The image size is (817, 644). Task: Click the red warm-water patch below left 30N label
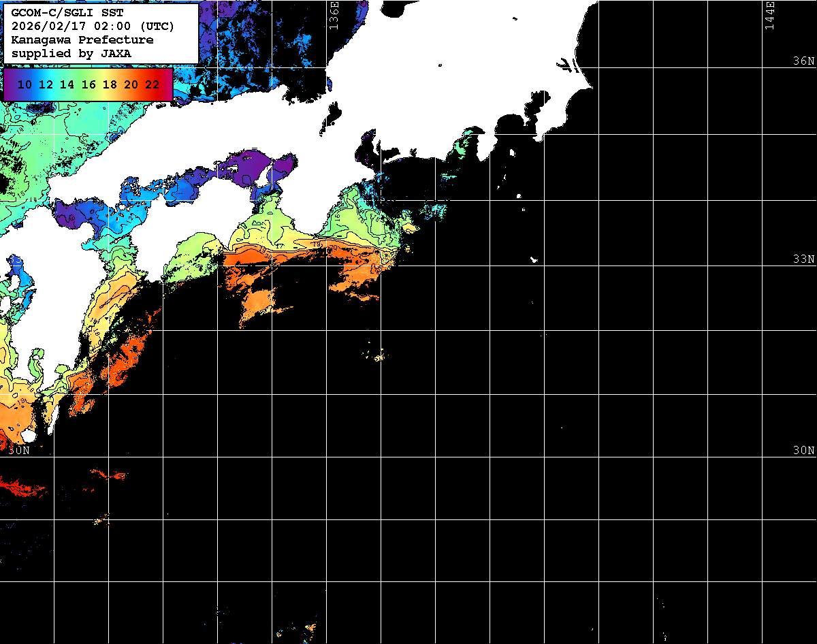pyautogui.click(x=20, y=487)
